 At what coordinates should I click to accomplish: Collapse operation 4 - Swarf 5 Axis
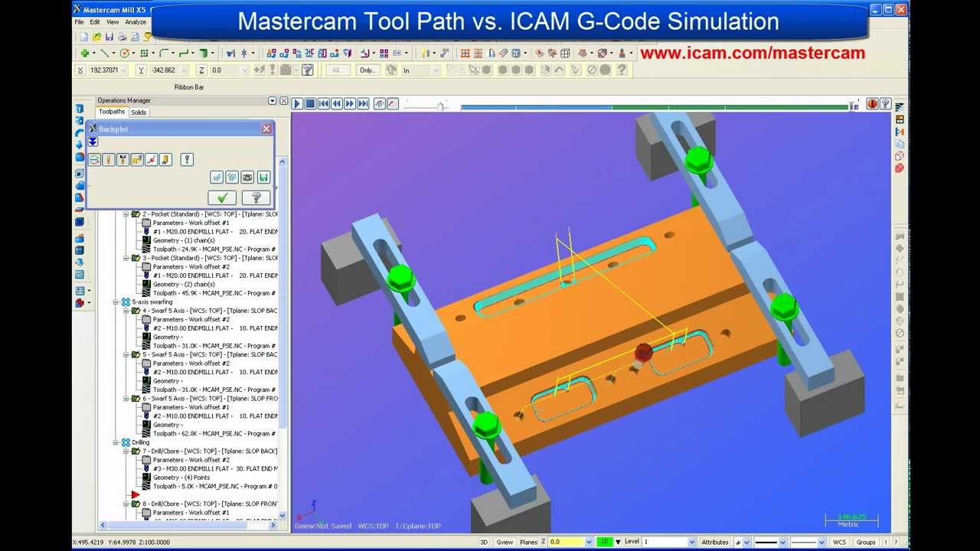coord(126,311)
